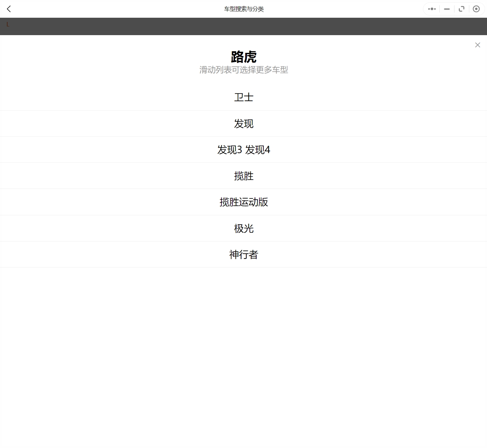487x448 pixels.
Task: Select 神行者 in the model list
Action: [244, 255]
